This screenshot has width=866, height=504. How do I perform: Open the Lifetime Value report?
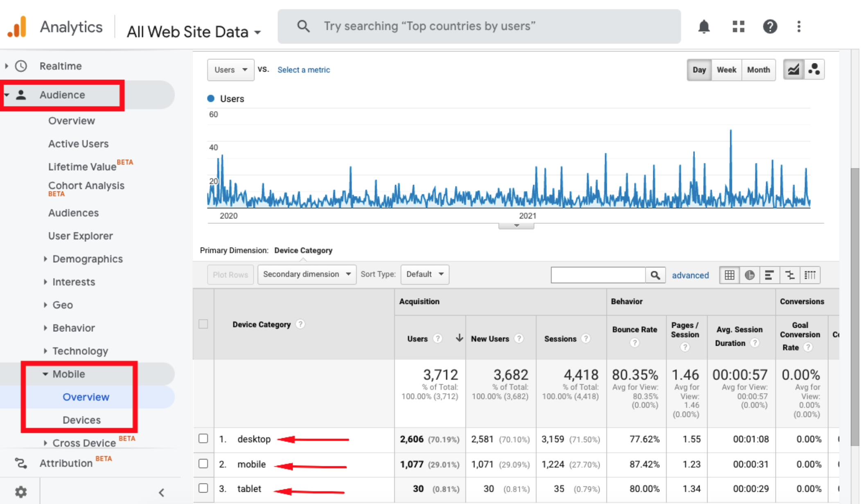click(82, 166)
